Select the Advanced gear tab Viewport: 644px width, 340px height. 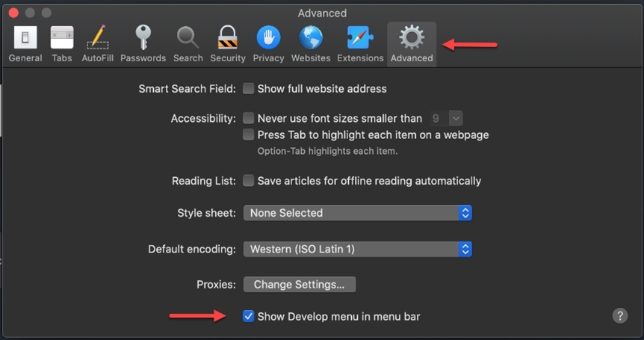[412, 44]
